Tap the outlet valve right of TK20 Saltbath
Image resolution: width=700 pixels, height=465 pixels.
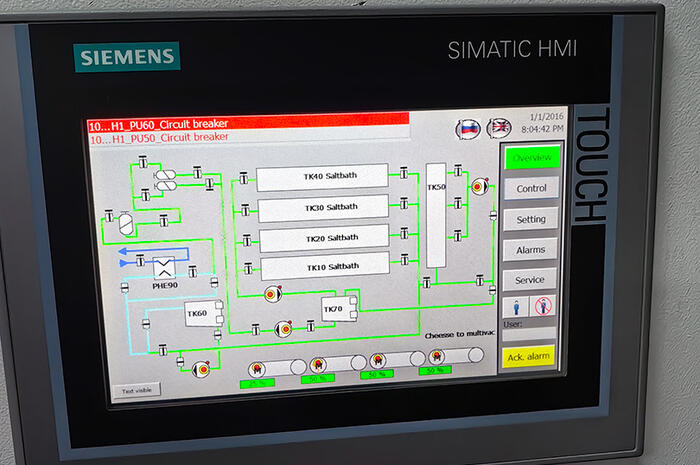pyautogui.click(x=404, y=233)
